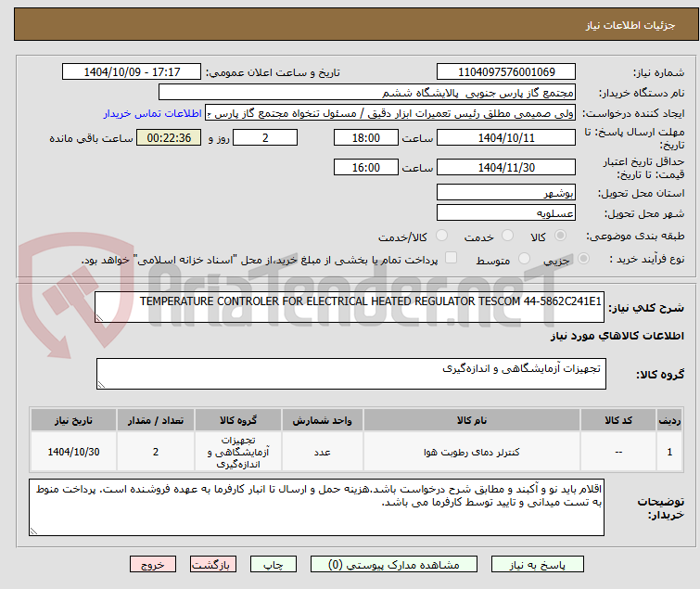
Task: Click the گروه کالا text area
Action: [x=350, y=374]
